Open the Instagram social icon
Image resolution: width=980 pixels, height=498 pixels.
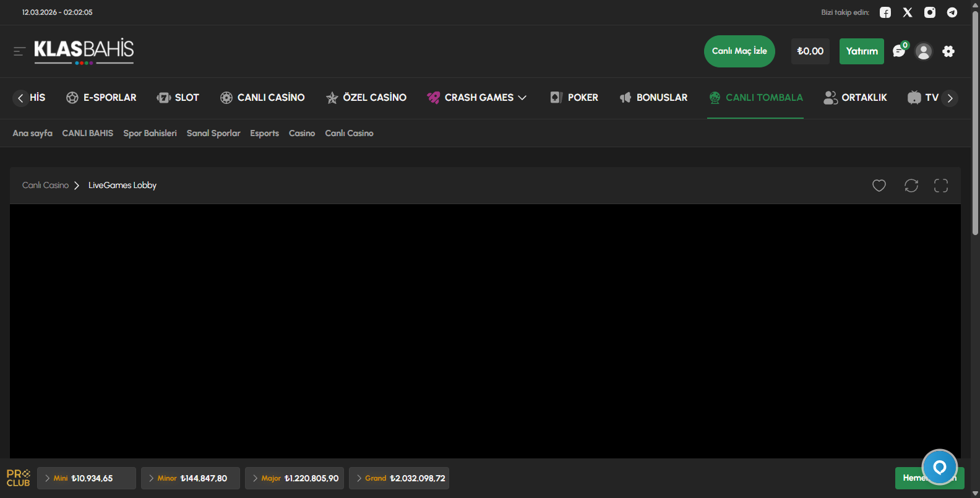point(930,12)
